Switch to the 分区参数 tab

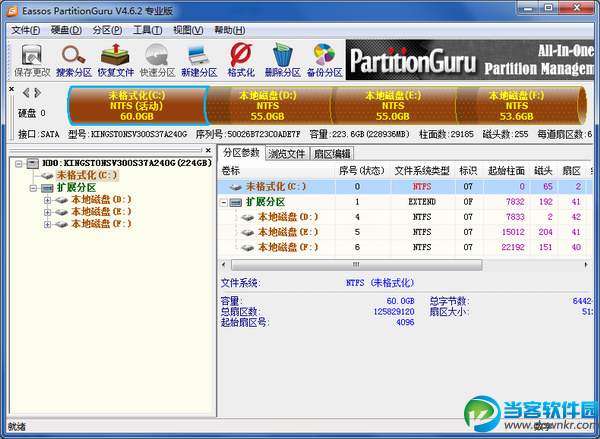241,153
